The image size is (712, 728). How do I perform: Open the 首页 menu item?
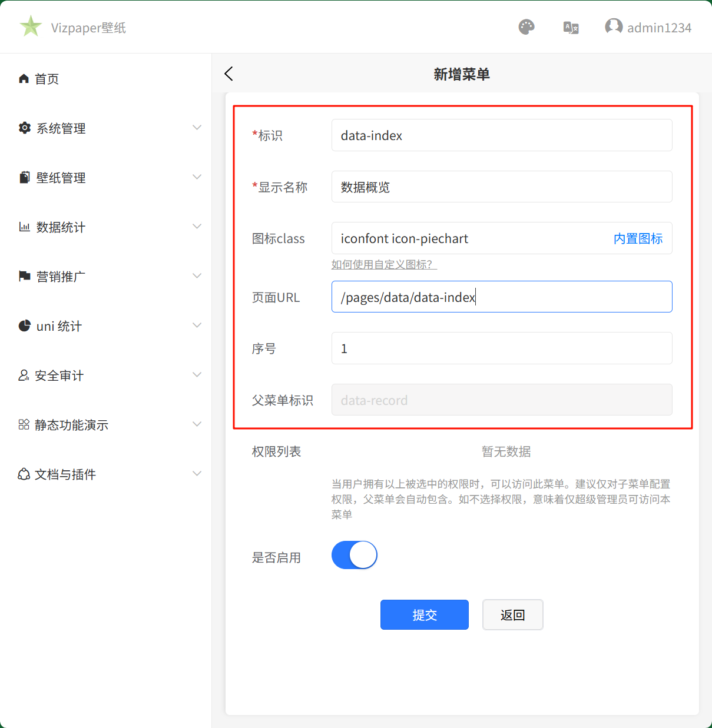[x=47, y=79]
